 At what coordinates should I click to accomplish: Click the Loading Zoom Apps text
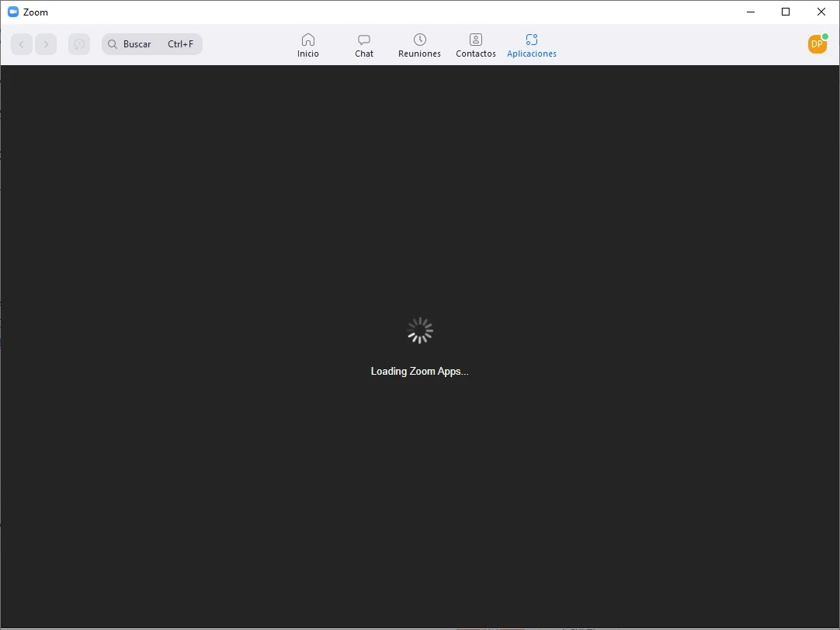tap(419, 372)
